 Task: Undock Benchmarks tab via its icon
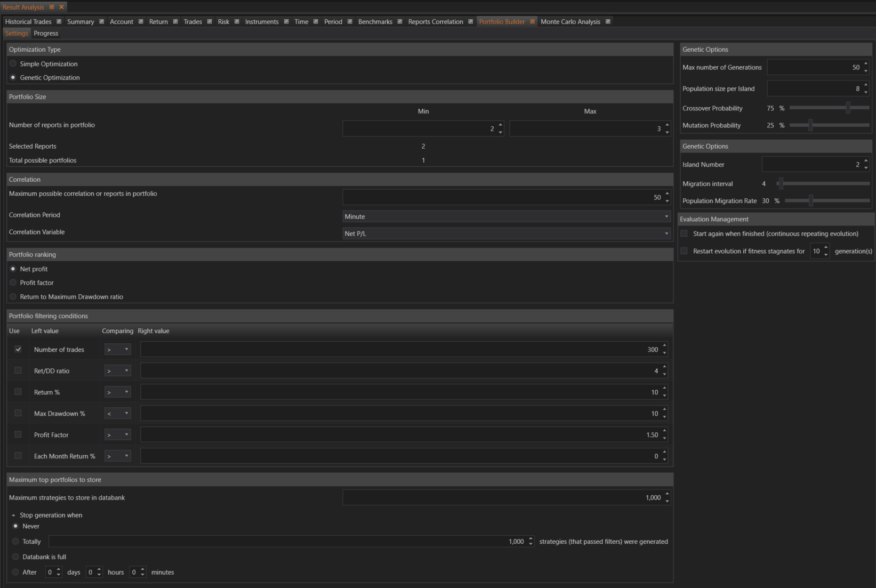point(400,22)
